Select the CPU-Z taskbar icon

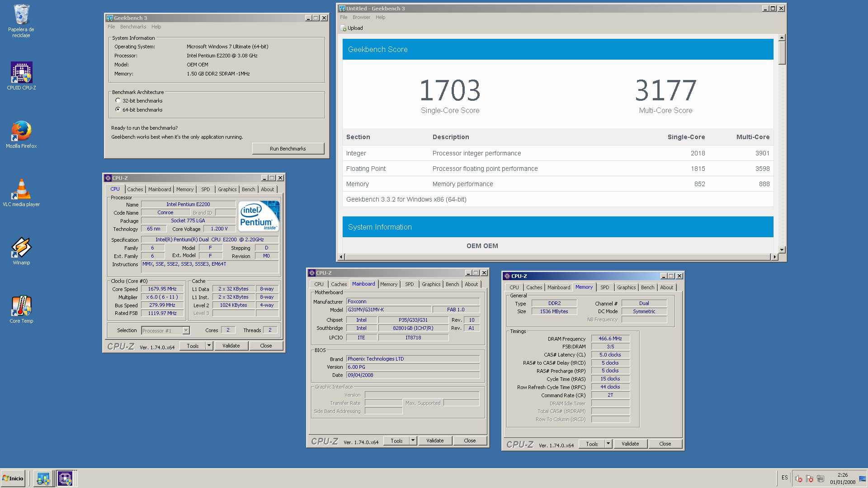tap(65, 479)
